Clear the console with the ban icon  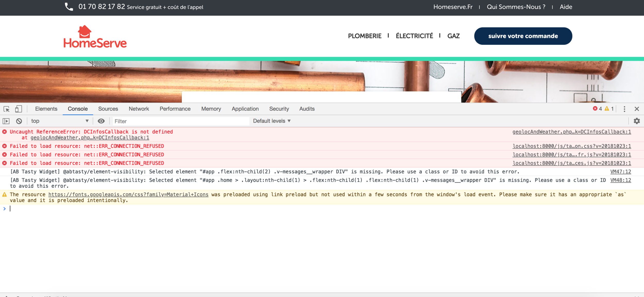click(x=19, y=121)
